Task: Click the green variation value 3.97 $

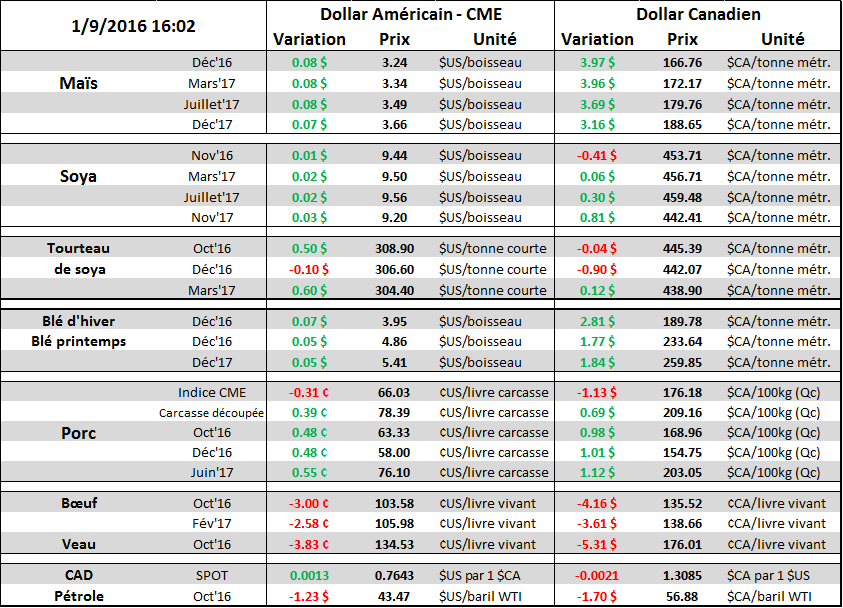Action: pyautogui.click(x=597, y=62)
